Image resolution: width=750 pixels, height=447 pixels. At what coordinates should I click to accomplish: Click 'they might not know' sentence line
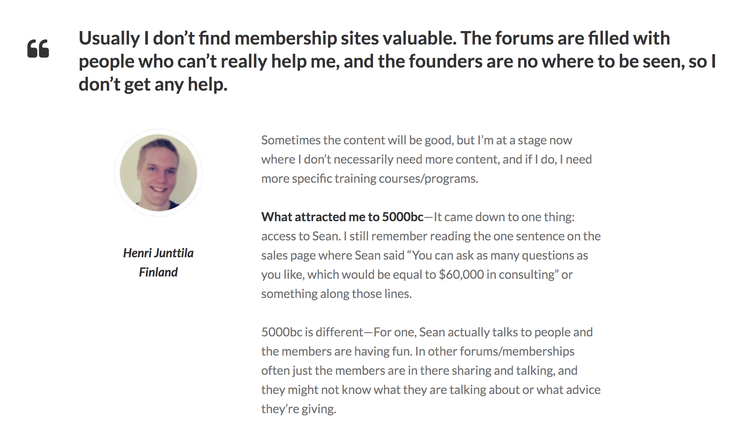[430, 390]
